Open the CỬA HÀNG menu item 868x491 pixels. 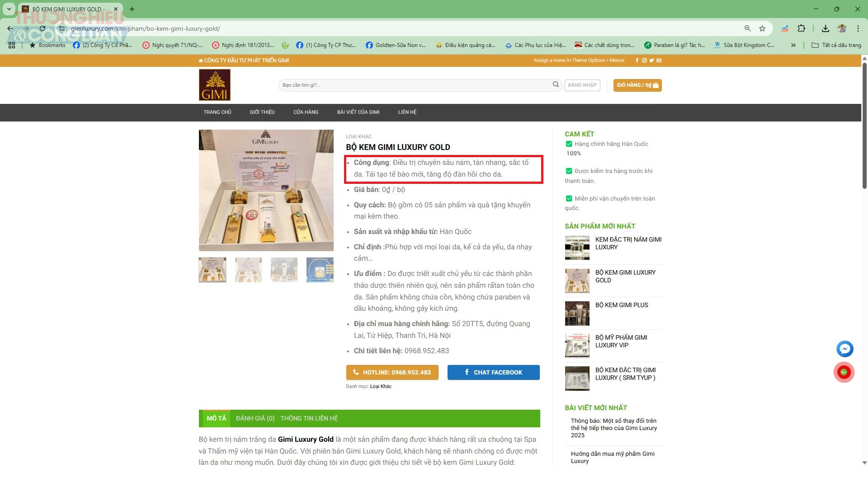tap(306, 112)
